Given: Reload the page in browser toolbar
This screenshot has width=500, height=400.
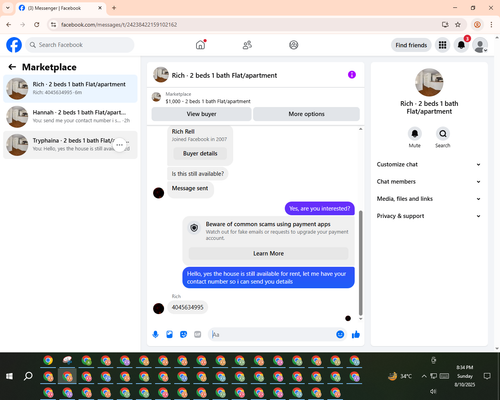Looking at the screenshot, I should (37, 25).
